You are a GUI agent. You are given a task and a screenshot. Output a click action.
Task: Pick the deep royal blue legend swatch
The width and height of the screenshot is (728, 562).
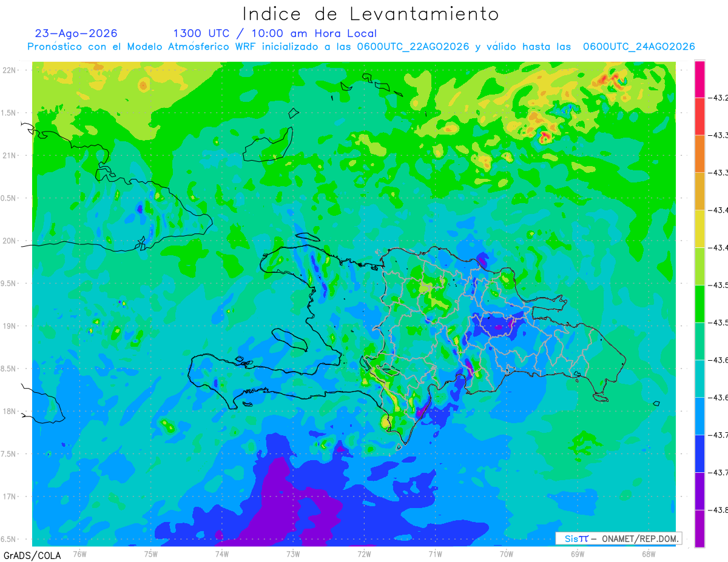click(699, 453)
